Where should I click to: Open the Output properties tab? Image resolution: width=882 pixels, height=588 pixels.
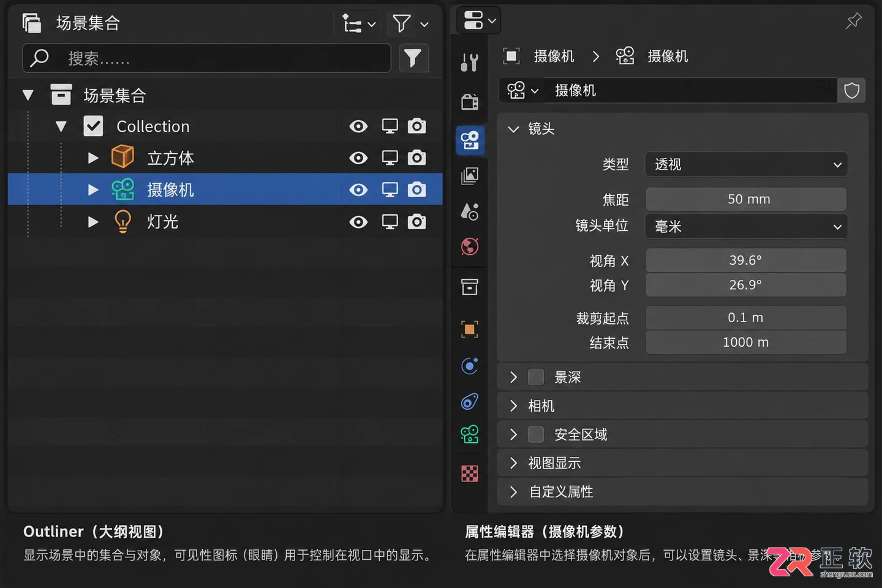pyautogui.click(x=470, y=140)
